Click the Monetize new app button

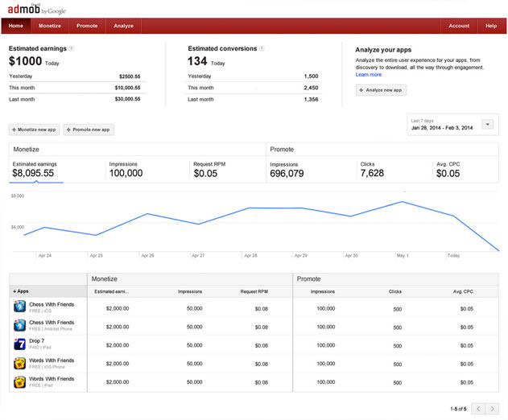(34, 130)
